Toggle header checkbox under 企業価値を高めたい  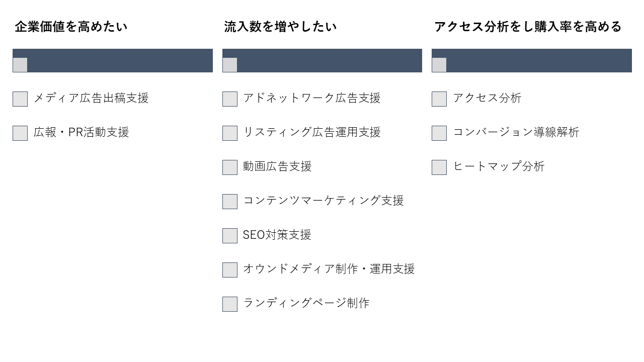point(20,65)
